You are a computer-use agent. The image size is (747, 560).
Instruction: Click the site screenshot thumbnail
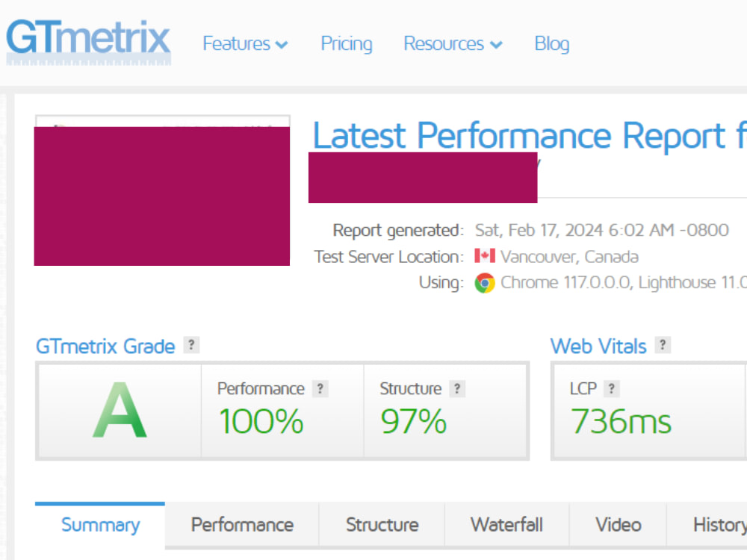162,190
